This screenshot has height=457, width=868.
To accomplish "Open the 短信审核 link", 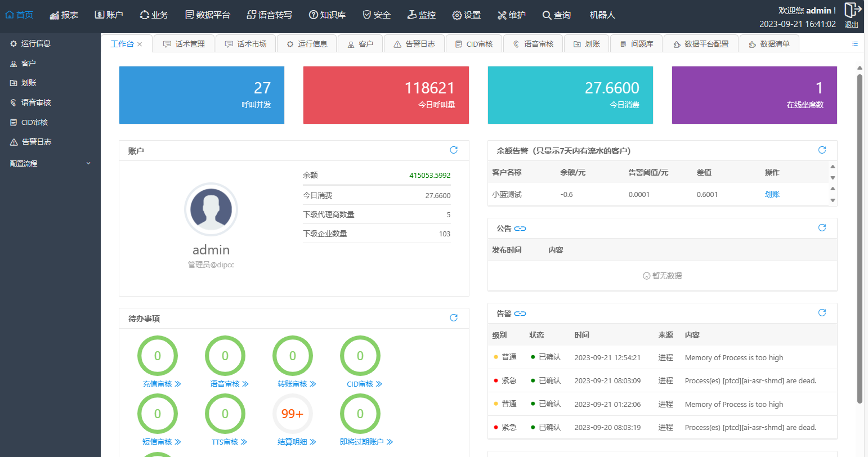I will [162, 442].
